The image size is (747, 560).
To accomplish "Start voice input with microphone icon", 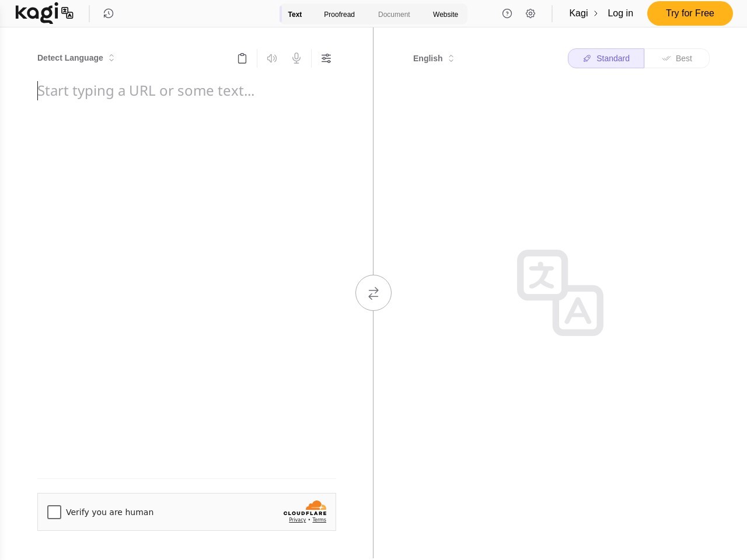I will click(296, 58).
